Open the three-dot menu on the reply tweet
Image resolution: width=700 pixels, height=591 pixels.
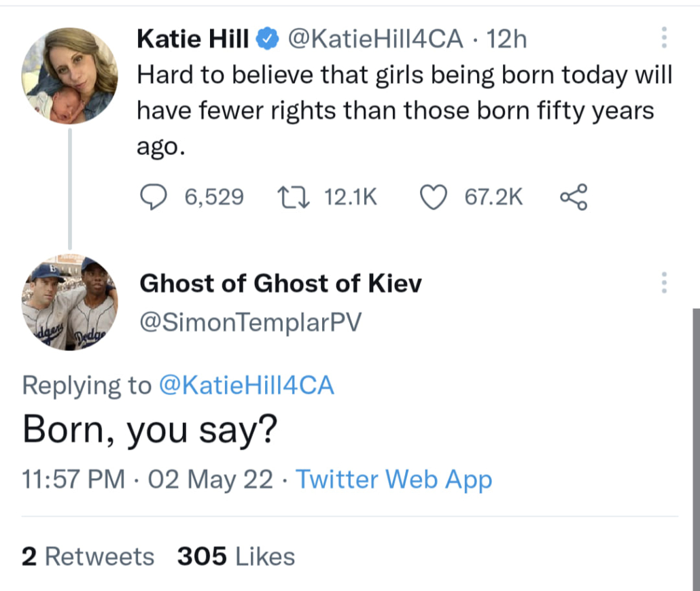click(x=664, y=282)
